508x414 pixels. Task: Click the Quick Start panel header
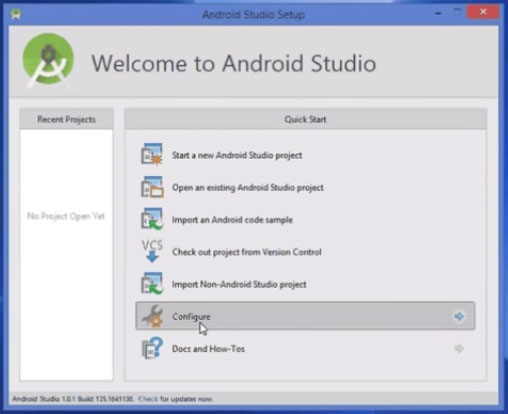(305, 119)
